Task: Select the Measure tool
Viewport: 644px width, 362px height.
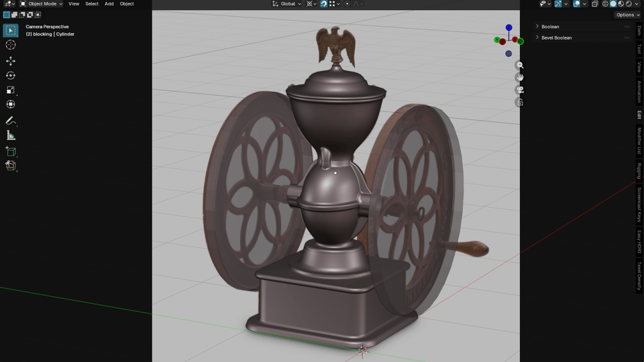Action: tap(11, 135)
